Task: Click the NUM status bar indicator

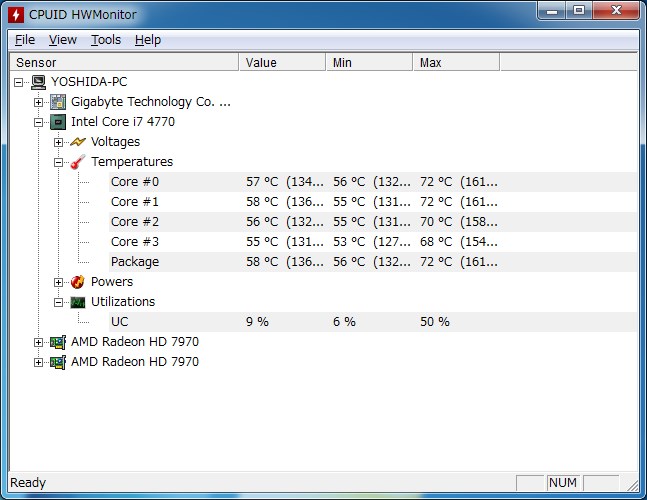Action: 563,482
